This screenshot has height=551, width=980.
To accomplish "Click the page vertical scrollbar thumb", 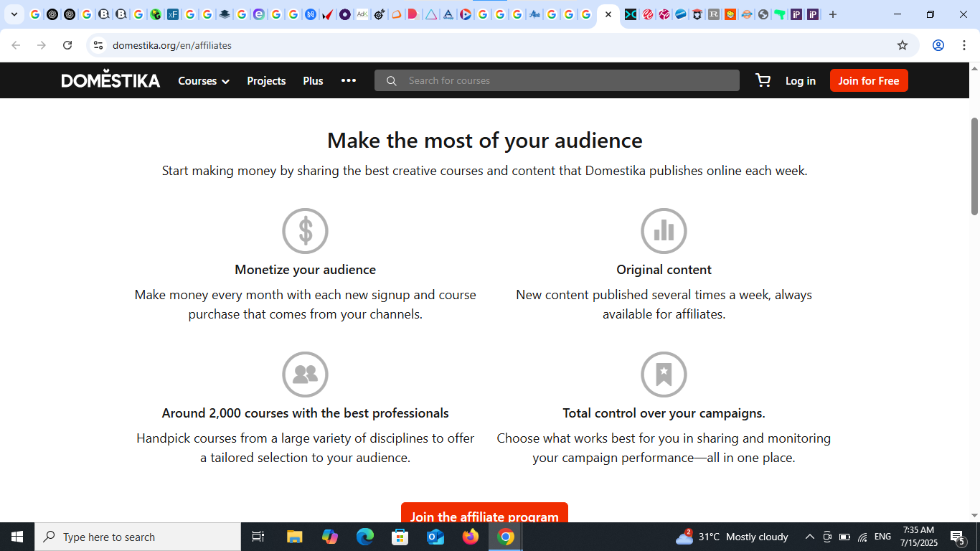I will click(x=974, y=166).
